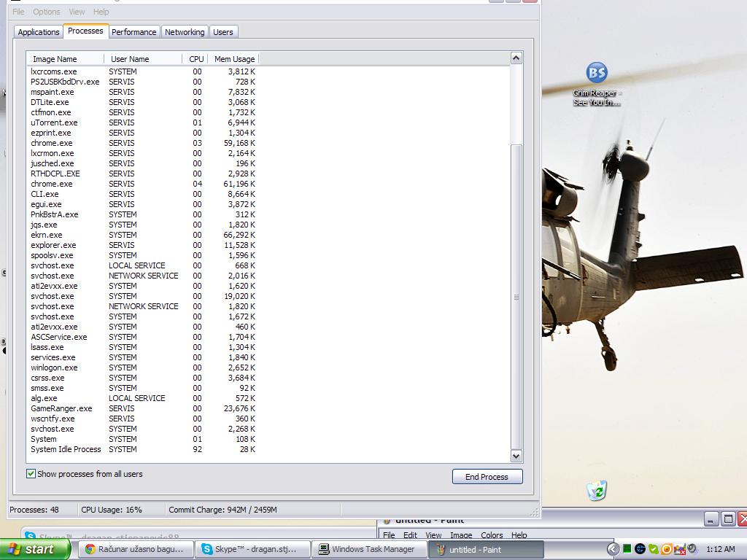Activate Windows Task Manager taskbar button

point(369,549)
